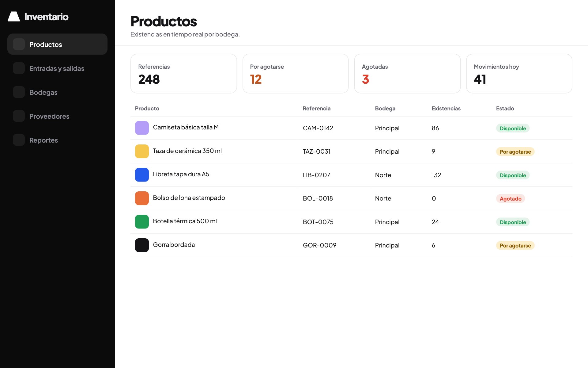Navigate to Proveedores
Screen dimensions: 588x368
tap(57, 116)
